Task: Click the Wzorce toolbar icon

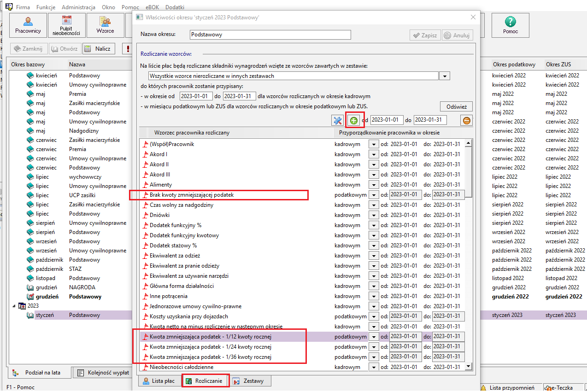Action: (105, 25)
